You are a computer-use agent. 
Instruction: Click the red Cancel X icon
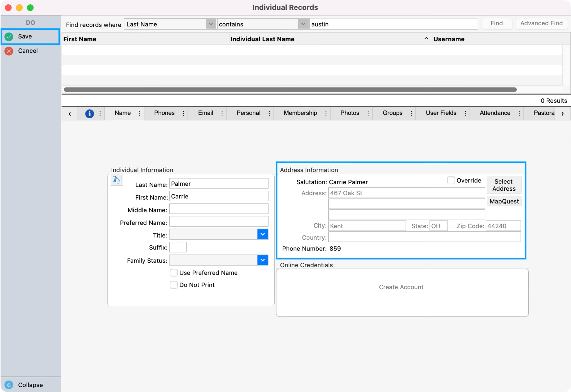coord(9,51)
